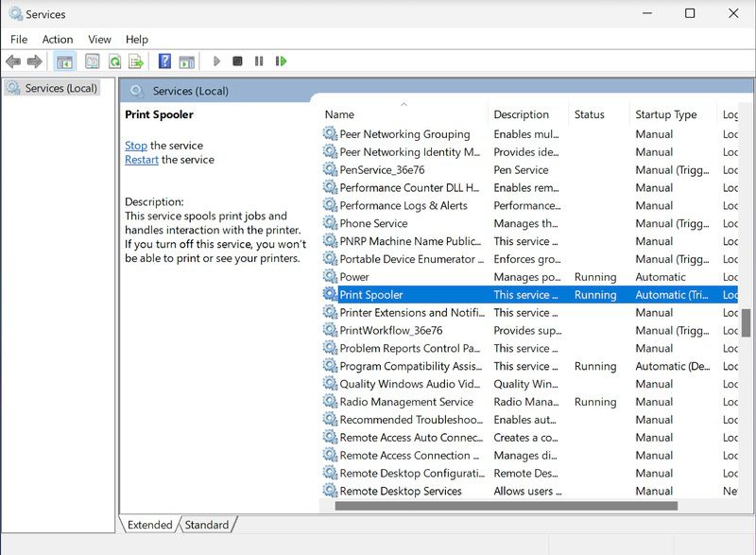Select the Remote Access Auto Connec... service

pos(411,438)
